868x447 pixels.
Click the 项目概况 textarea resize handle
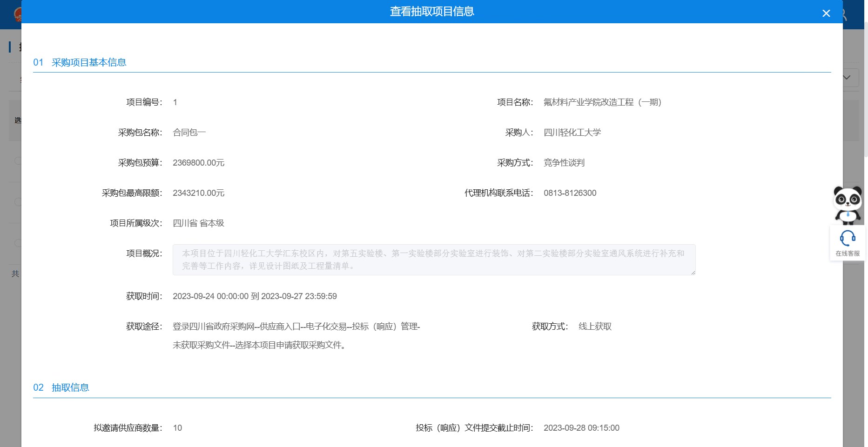(x=693, y=273)
